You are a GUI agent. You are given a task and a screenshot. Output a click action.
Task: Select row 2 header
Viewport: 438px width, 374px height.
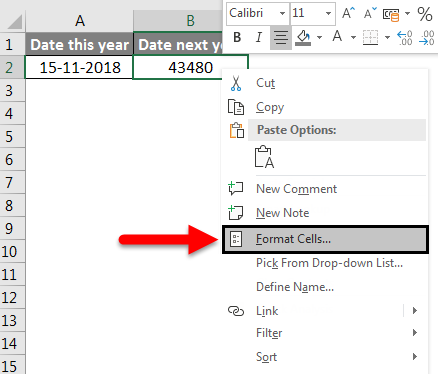coord(12,67)
